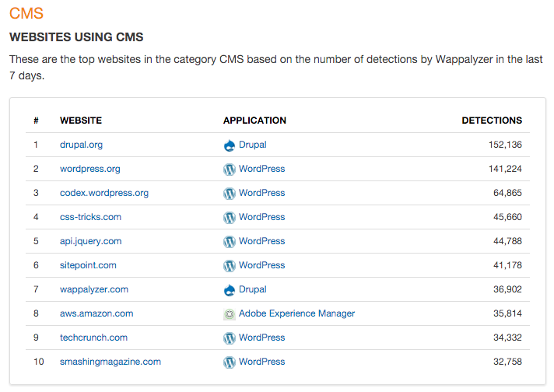554x392 pixels.
Task: Click the WordPress icon in the sitepoint.com row
Action: click(x=230, y=265)
